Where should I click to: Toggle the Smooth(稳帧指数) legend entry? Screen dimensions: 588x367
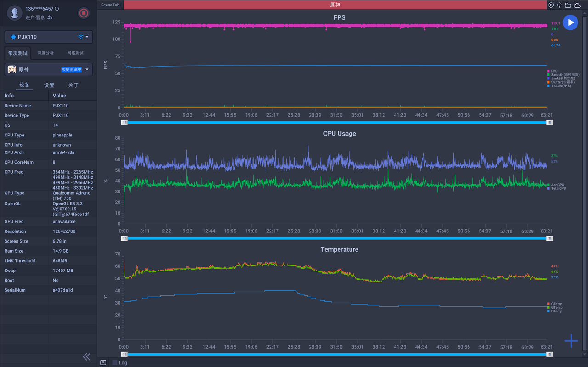point(563,75)
